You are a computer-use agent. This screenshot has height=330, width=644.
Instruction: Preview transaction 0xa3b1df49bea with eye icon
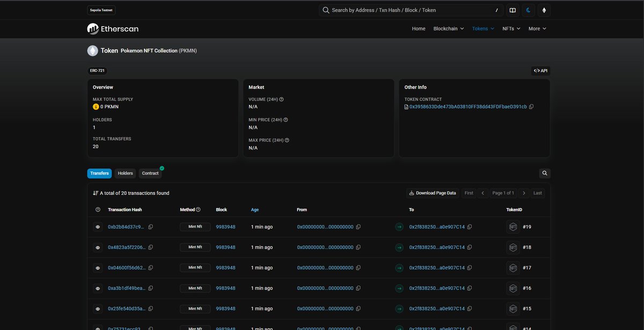tap(98, 288)
